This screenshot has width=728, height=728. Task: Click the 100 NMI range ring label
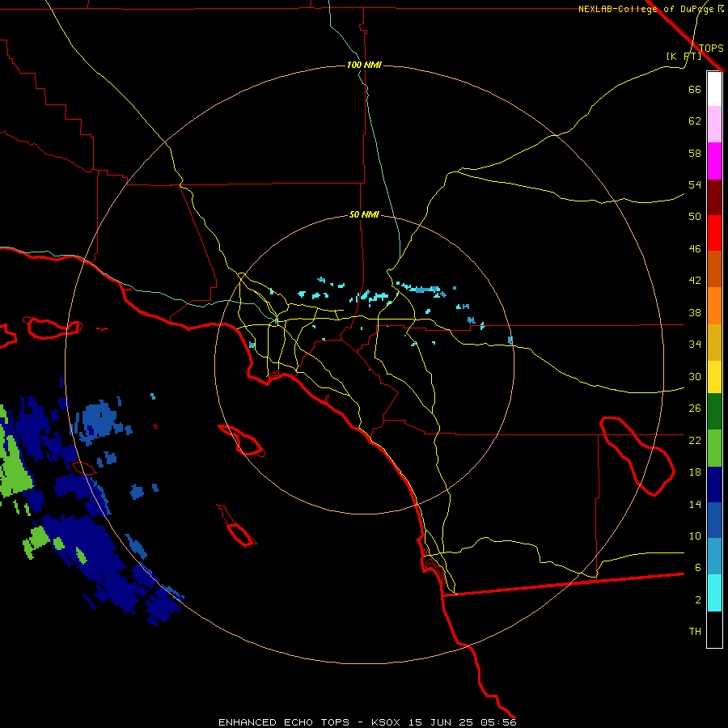pyautogui.click(x=364, y=65)
